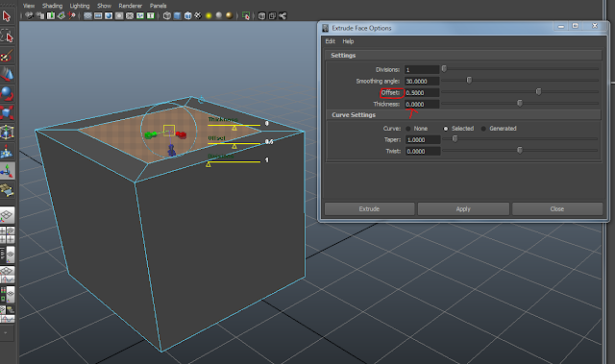Screen dimensions: 615x364
Task: Open the Renderer panel menu
Action: [x=131, y=6]
